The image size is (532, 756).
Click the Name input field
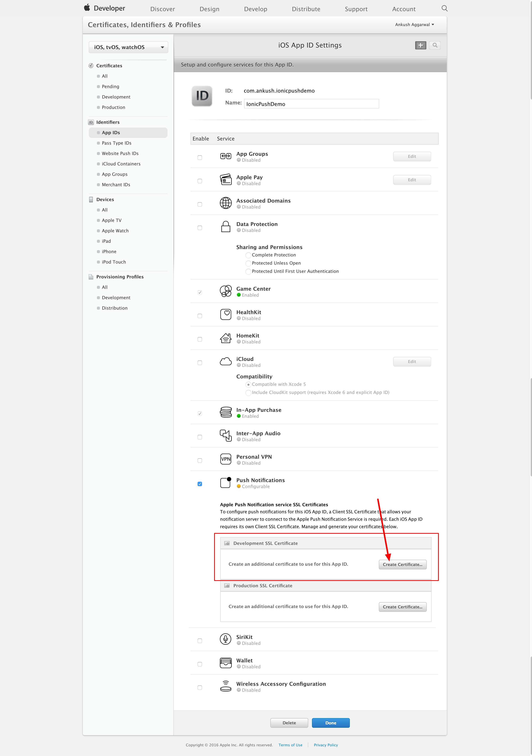point(311,104)
